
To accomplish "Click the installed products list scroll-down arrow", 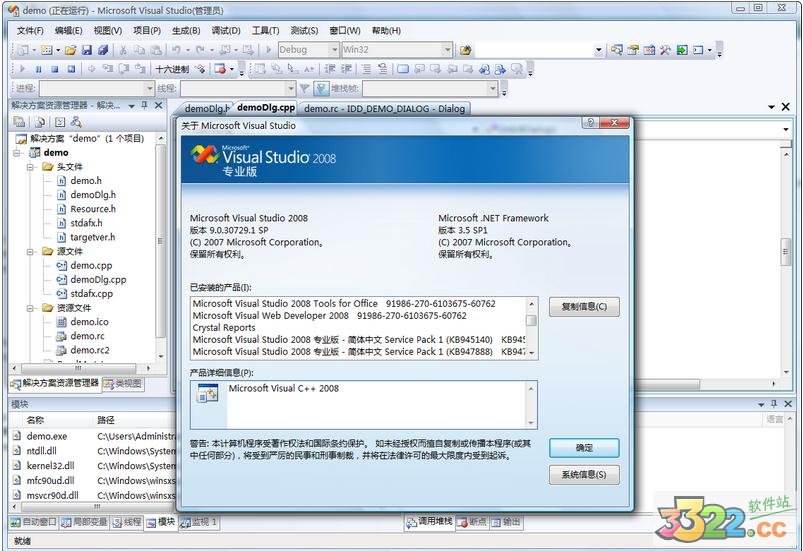I will coord(532,352).
